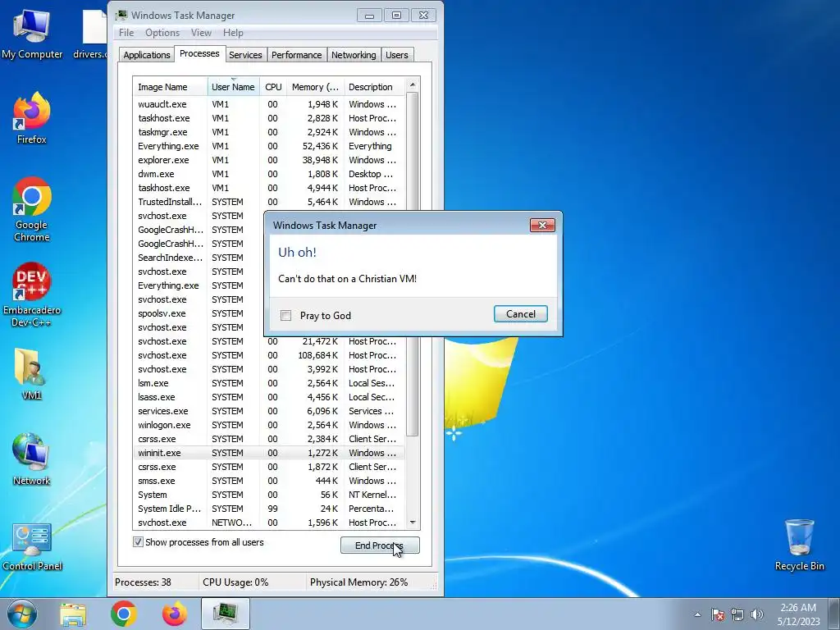
Task: Select the wininit.exe process
Action: tap(269, 453)
